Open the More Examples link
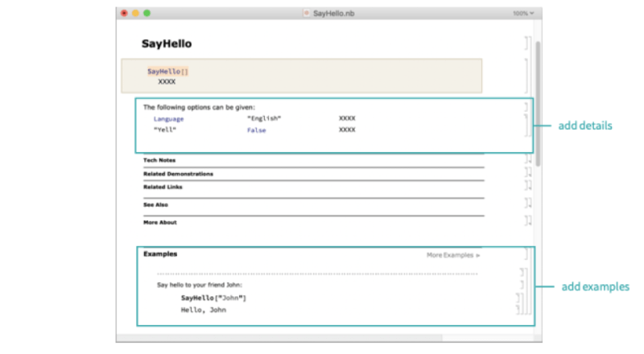 pyautogui.click(x=452, y=255)
